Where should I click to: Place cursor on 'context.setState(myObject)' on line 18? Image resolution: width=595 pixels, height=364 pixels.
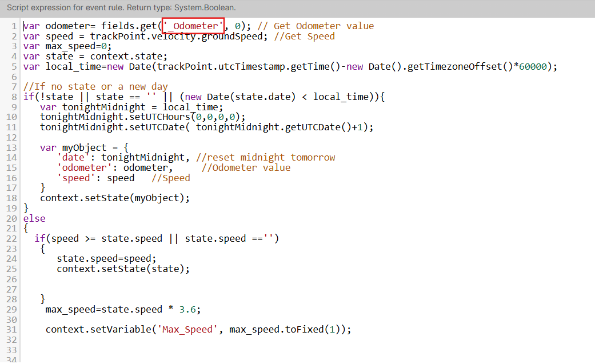[114, 198]
